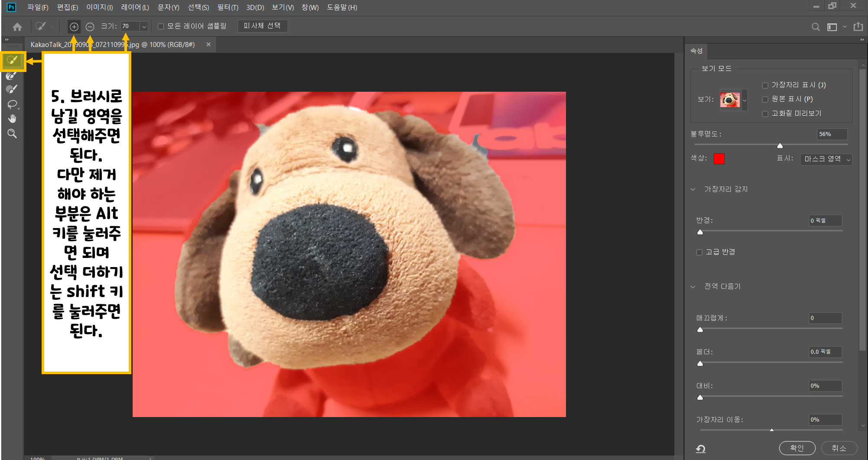Click the 반경 0 픽셀 field
868x460 pixels.
coord(826,221)
